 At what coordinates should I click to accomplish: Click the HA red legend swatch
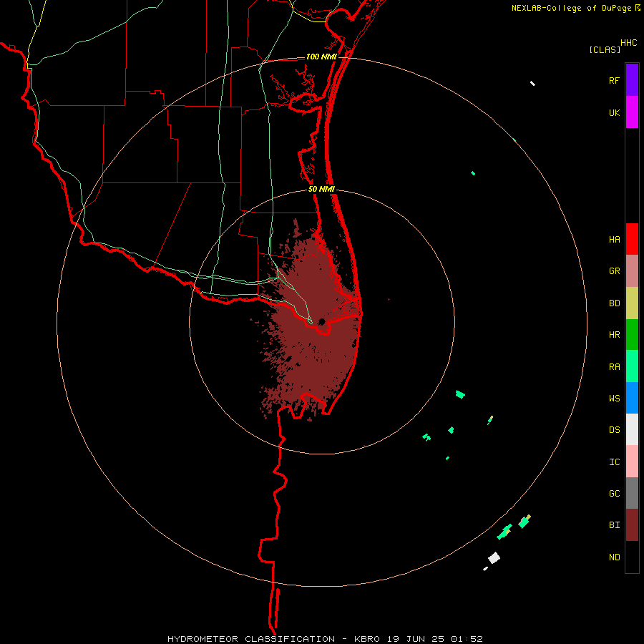coord(632,239)
